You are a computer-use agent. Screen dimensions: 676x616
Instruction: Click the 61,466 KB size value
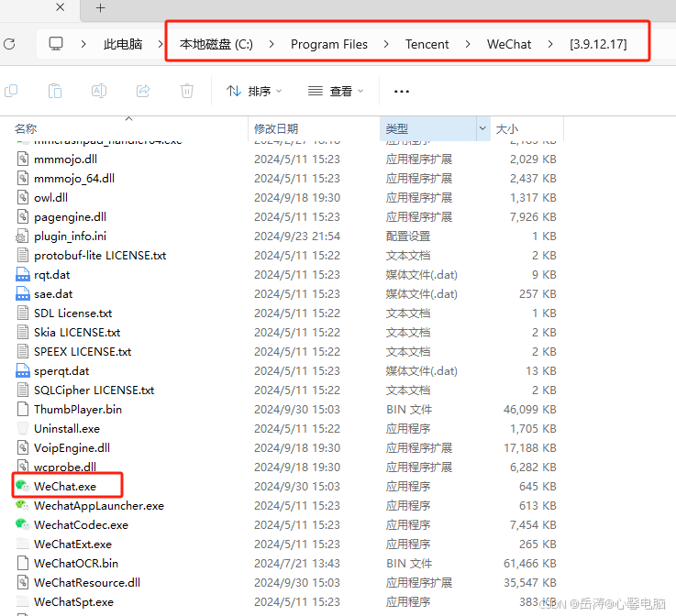[x=529, y=563]
